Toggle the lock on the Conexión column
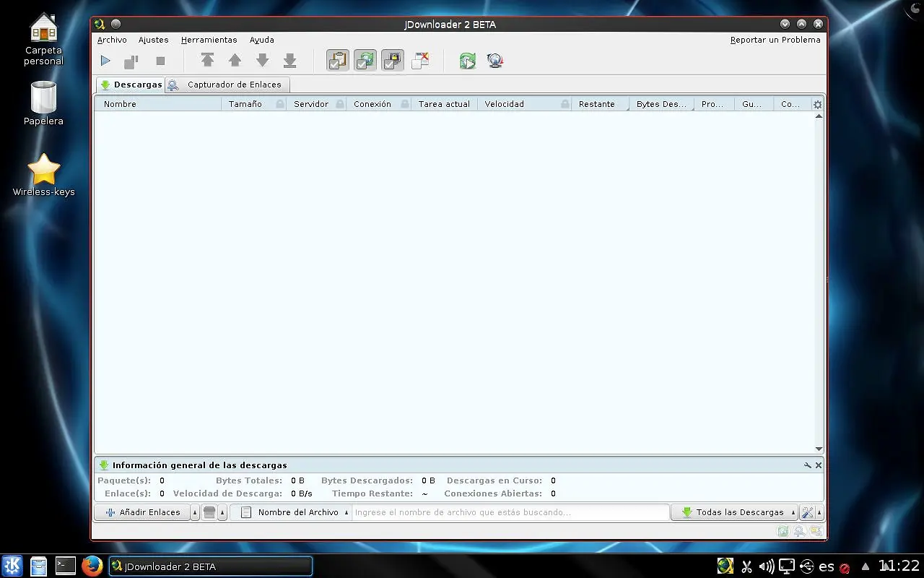This screenshot has height=578, width=924. pyautogui.click(x=405, y=104)
